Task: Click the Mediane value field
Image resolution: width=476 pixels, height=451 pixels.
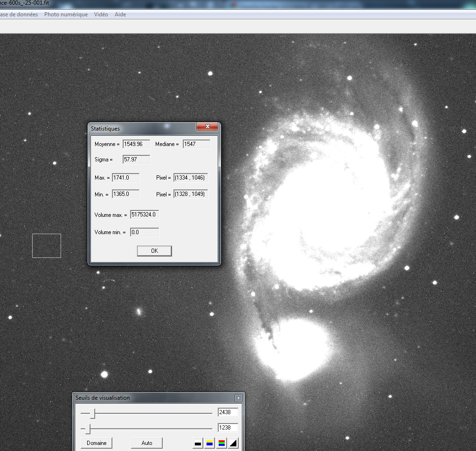Action: point(196,144)
